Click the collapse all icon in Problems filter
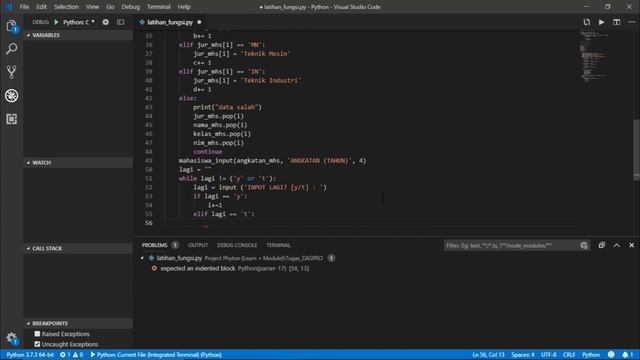Image resolution: width=640 pixels, height=360 pixels. click(584, 245)
